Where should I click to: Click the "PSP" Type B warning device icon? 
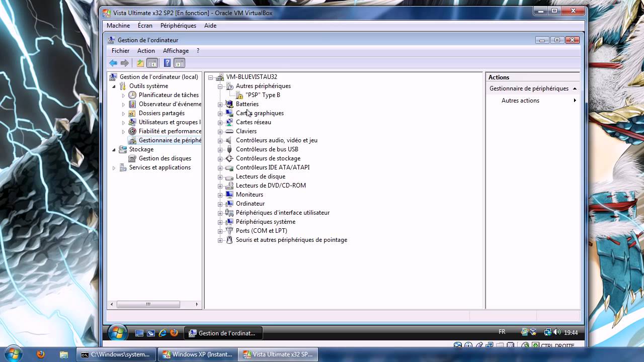point(239,95)
